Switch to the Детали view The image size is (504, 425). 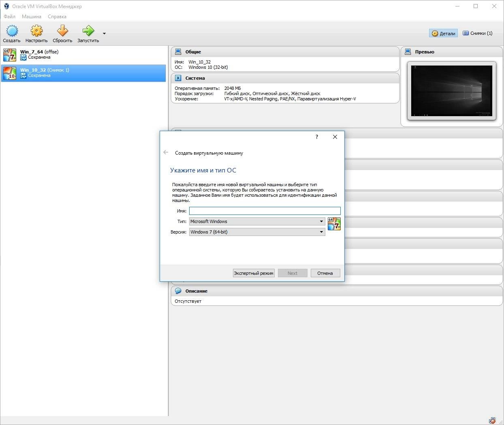coord(444,33)
